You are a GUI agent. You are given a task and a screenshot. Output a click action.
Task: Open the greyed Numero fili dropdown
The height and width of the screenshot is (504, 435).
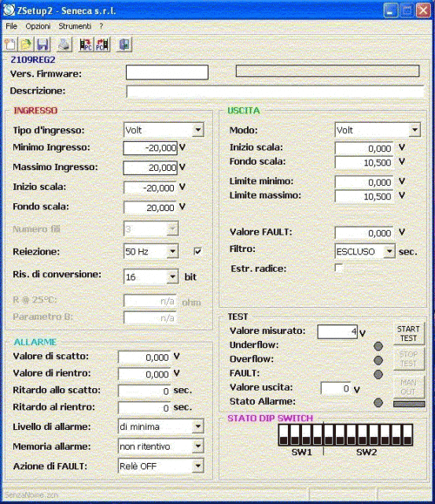pos(172,229)
